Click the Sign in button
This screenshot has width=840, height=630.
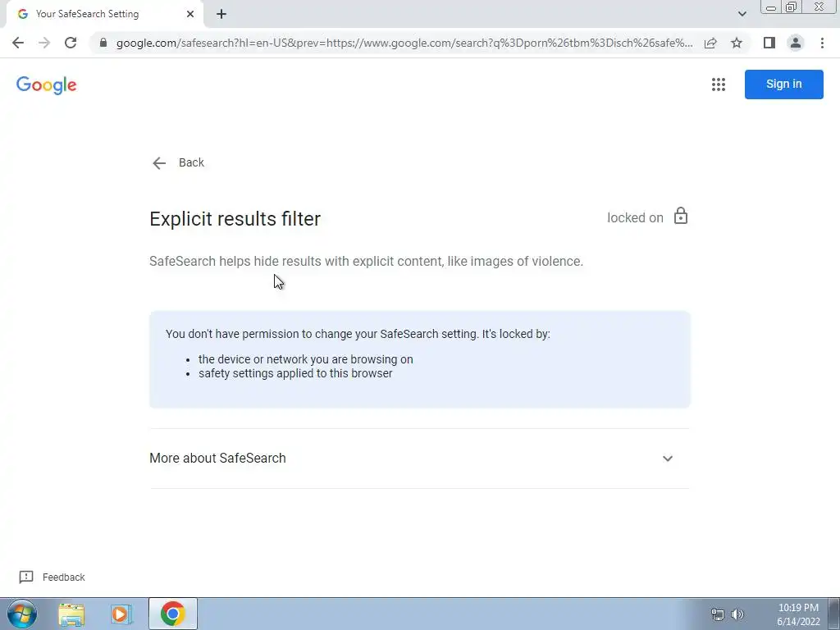pos(783,84)
